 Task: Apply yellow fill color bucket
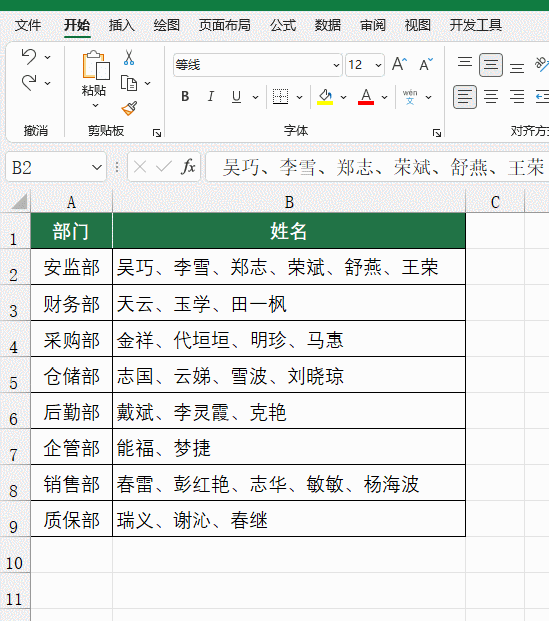click(325, 97)
